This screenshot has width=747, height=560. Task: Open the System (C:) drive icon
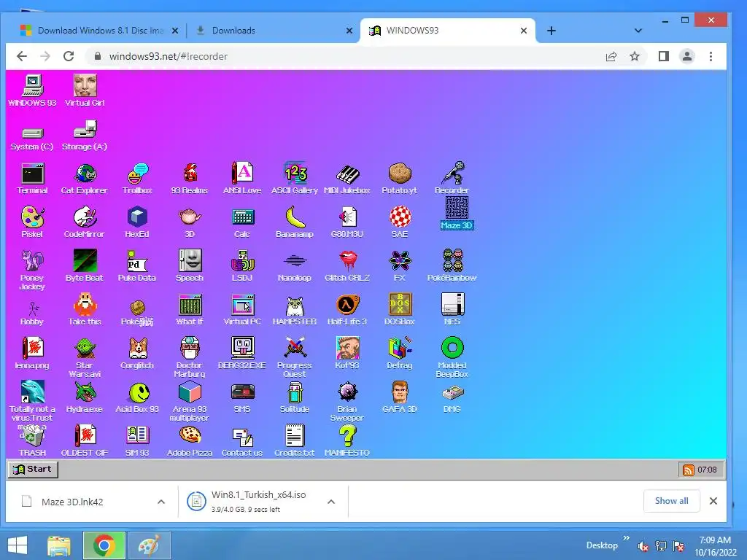point(32,138)
